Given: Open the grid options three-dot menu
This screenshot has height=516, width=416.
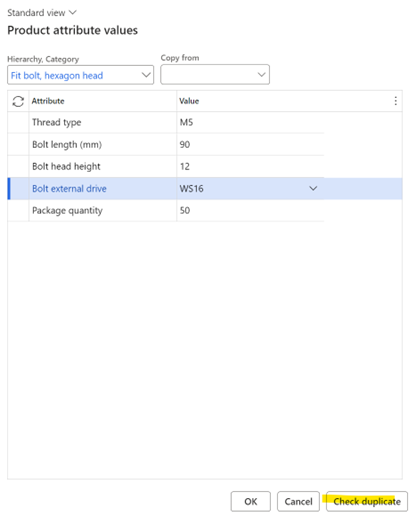Looking at the screenshot, I should [395, 101].
